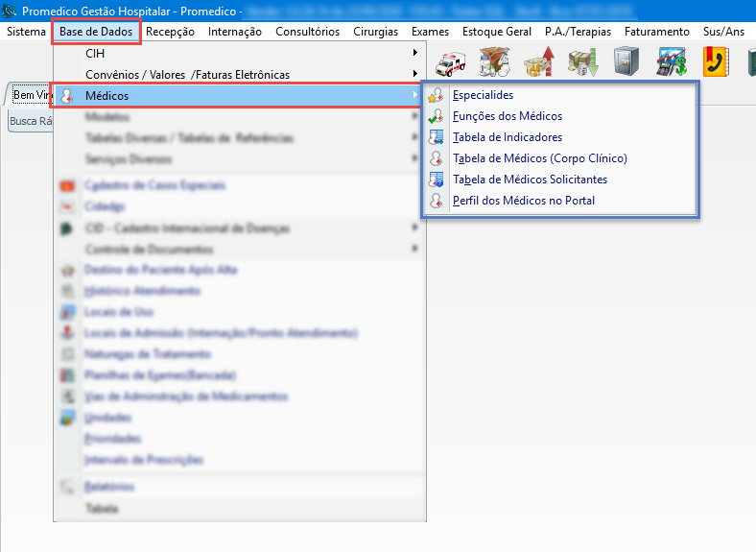Open the yellow phone book icon
756x552 pixels.
[715, 62]
